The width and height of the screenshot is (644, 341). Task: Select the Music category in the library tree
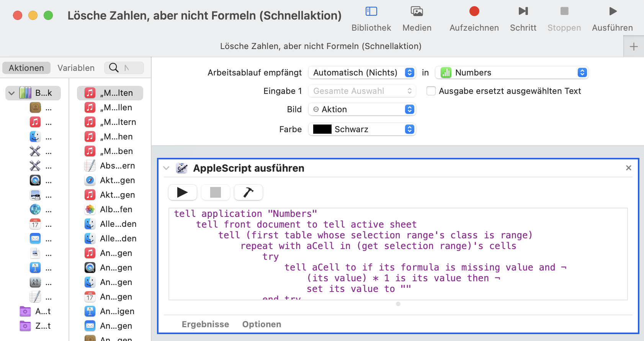[x=35, y=122]
